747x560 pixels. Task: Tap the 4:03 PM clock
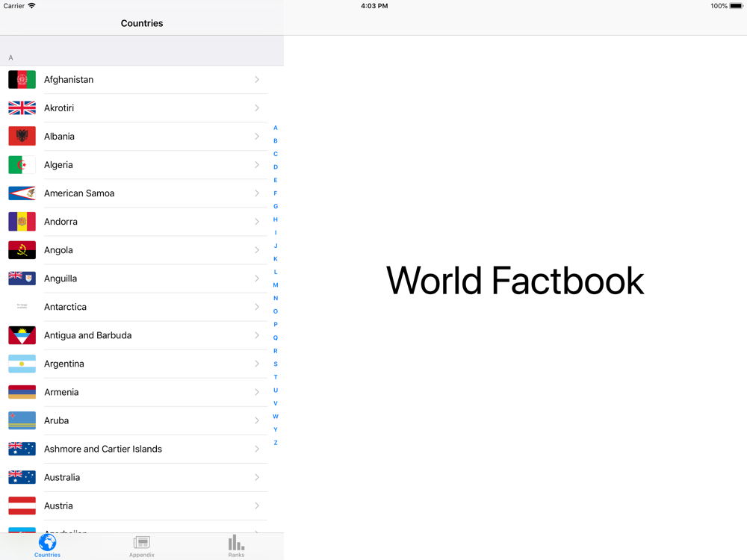[x=374, y=6]
